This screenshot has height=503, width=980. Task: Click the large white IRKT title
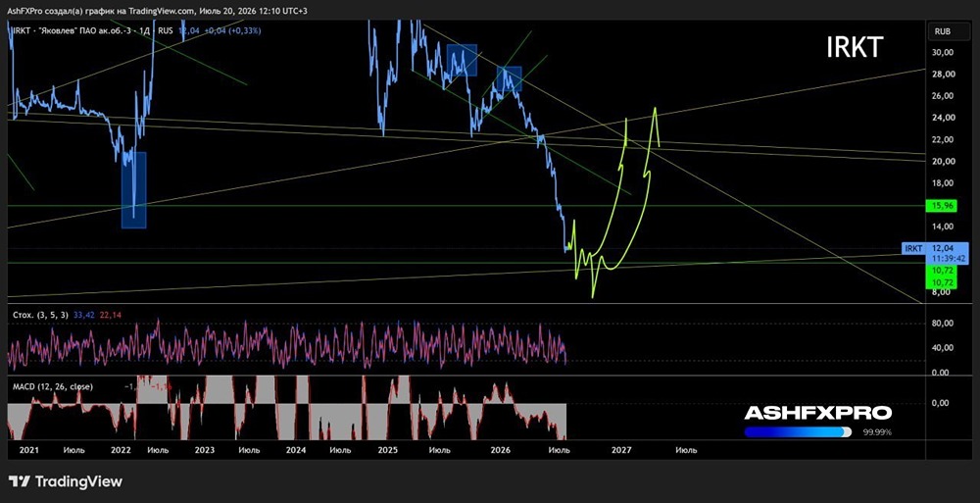(855, 47)
